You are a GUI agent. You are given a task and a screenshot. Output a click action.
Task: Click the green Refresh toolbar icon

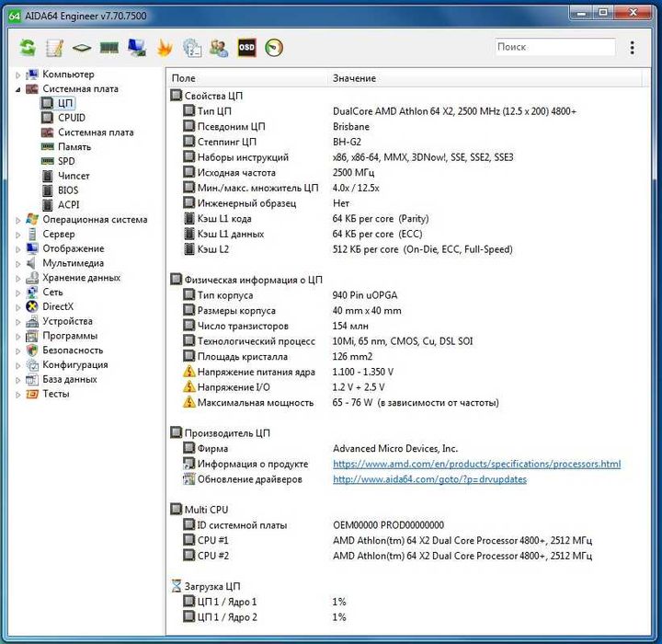coord(28,47)
